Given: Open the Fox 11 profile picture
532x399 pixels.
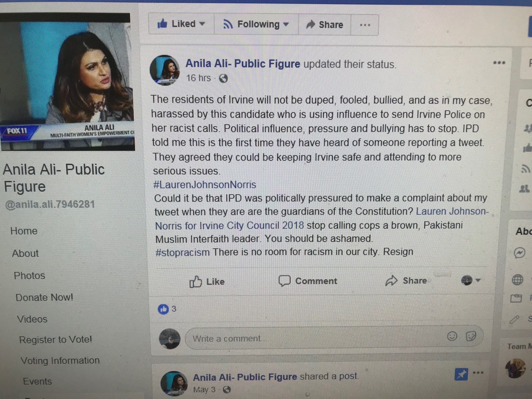Looking at the screenshot, I should (x=68, y=82).
